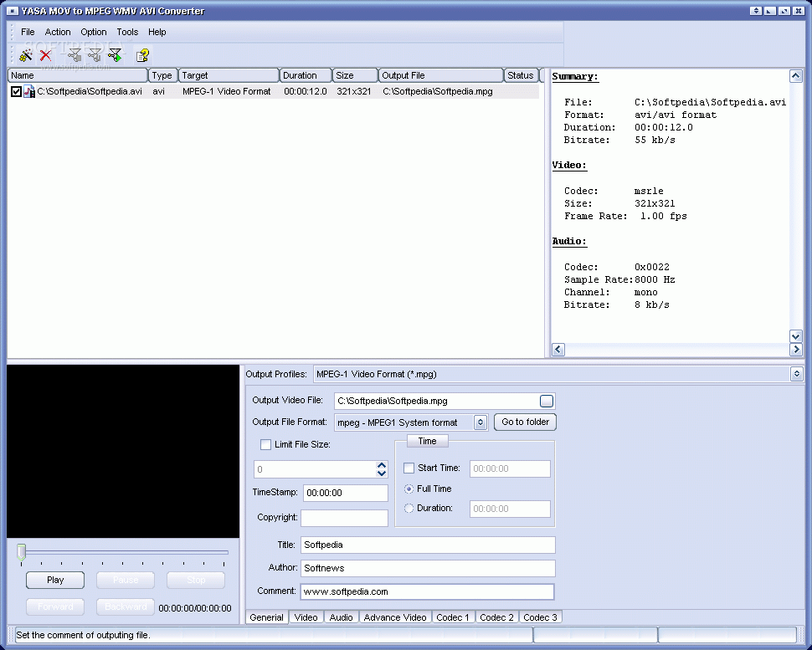The image size is (812, 650).
Task: Click the Time group button
Action: point(427,441)
